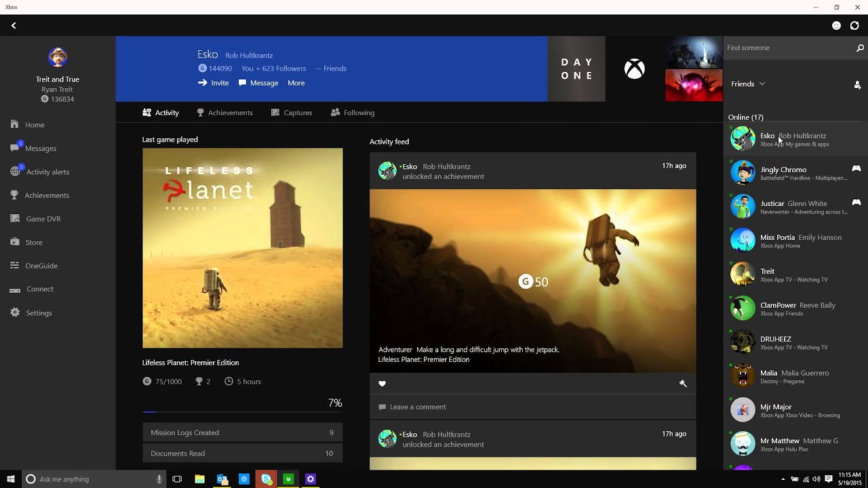Screen dimensions: 868x488
Task: Click the Cortana microphone icon
Action: (x=159, y=479)
